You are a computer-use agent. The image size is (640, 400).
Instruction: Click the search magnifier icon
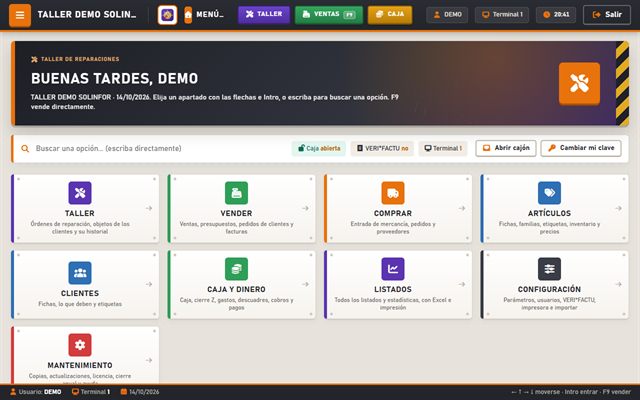click(x=25, y=149)
